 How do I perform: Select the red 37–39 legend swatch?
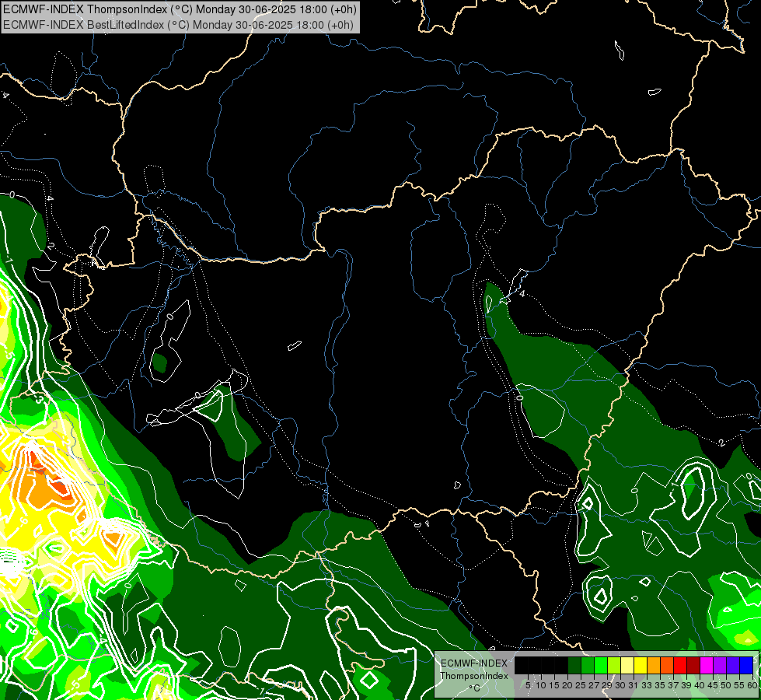680,665
